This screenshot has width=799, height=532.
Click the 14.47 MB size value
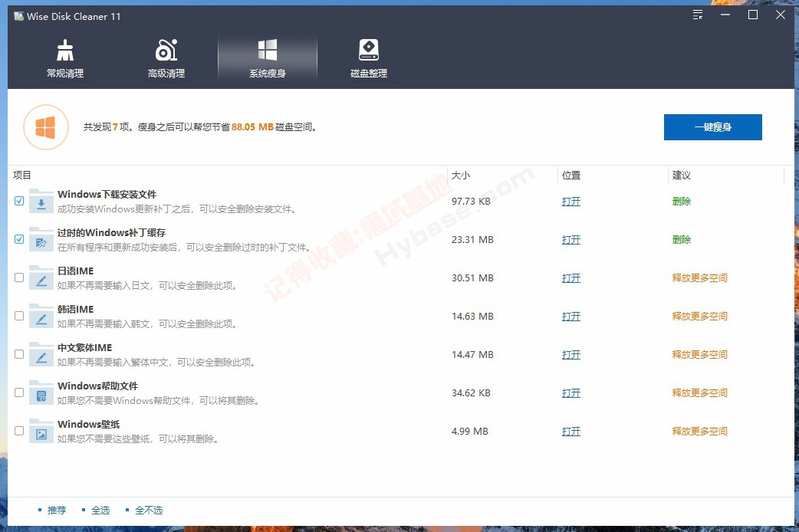(472, 355)
